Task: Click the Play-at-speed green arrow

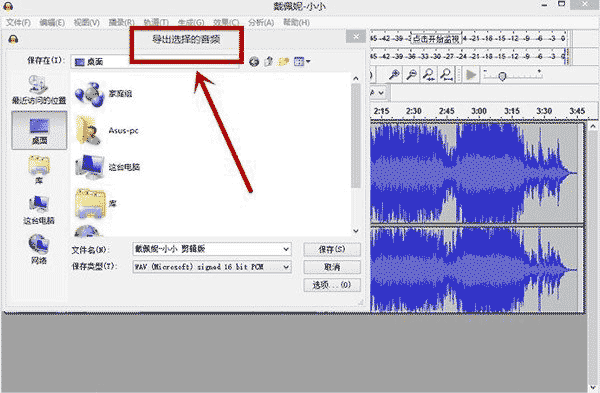Action: [x=471, y=75]
